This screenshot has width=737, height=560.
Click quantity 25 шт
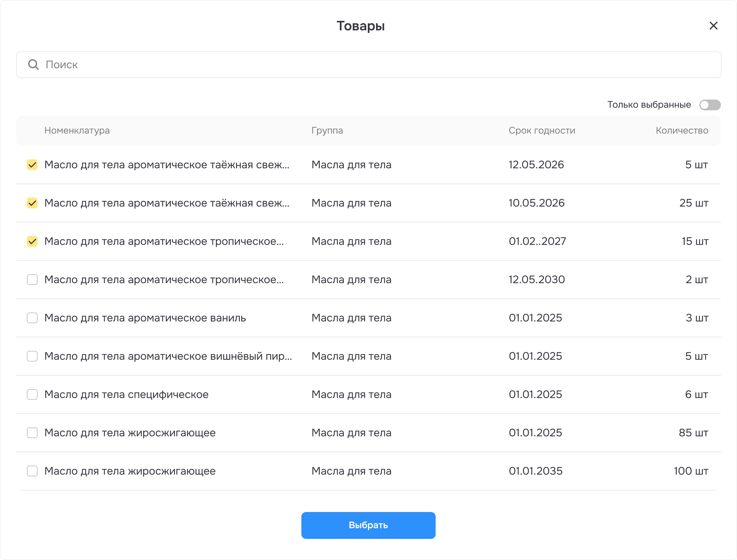(x=694, y=203)
